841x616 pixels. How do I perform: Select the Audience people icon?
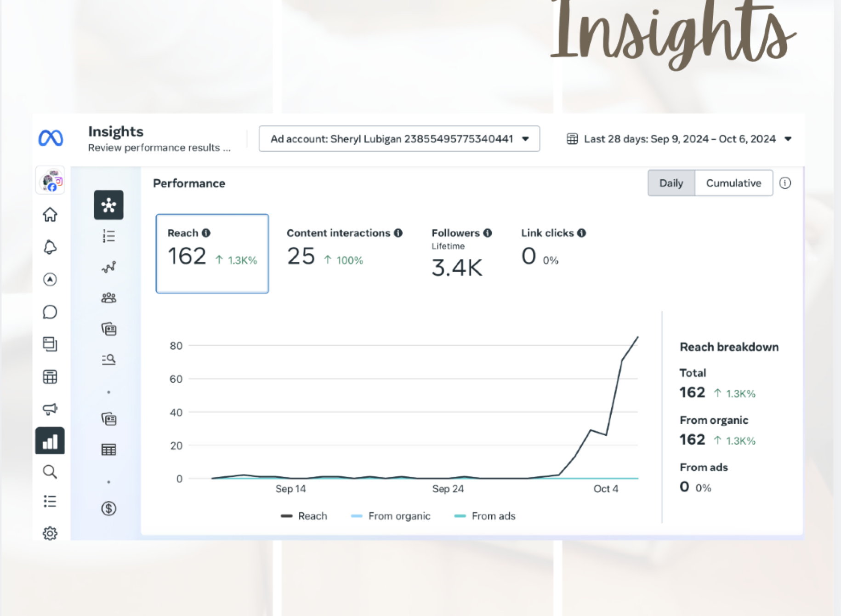pos(109,298)
